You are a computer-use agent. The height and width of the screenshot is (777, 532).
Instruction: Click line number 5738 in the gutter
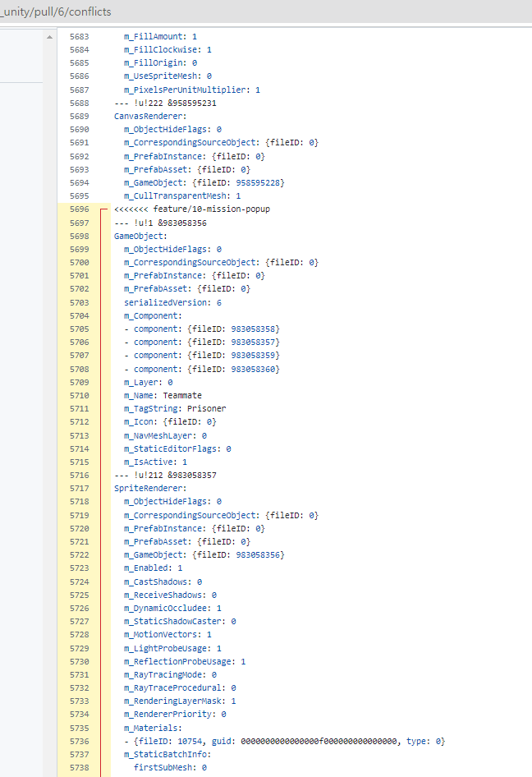coord(80,767)
